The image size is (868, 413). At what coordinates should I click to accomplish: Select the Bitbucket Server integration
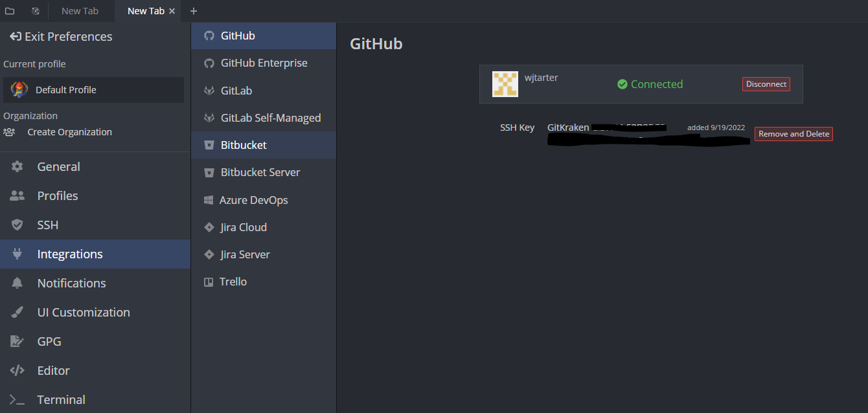click(x=264, y=172)
